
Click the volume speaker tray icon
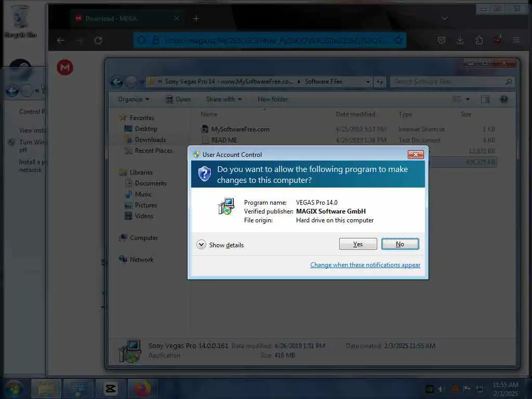tap(442, 389)
